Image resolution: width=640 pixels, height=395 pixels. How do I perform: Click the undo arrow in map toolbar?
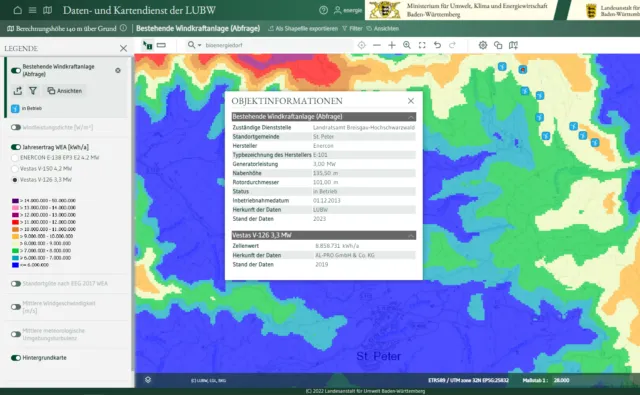pyautogui.click(x=437, y=45)
